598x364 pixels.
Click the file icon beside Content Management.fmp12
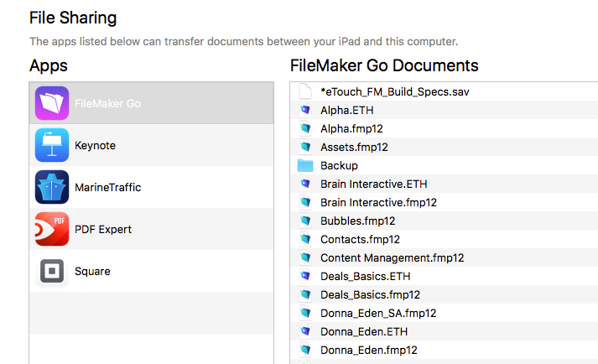tap(305, 257)
